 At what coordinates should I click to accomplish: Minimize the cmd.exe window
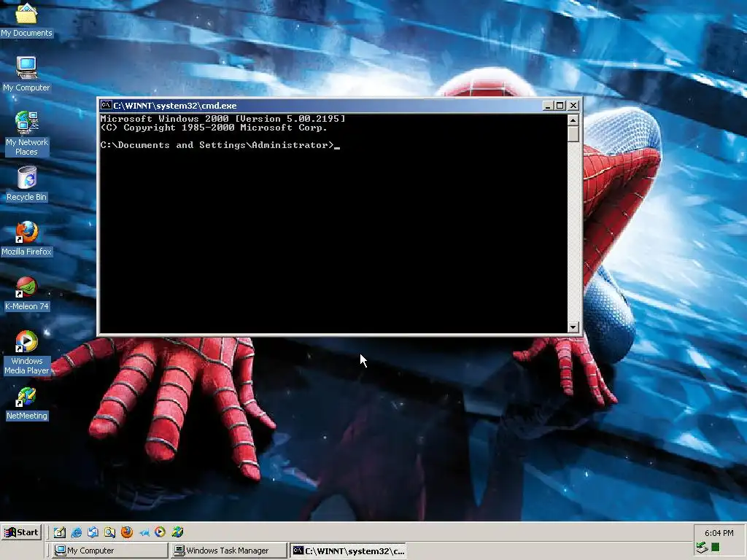pos(549,106)
